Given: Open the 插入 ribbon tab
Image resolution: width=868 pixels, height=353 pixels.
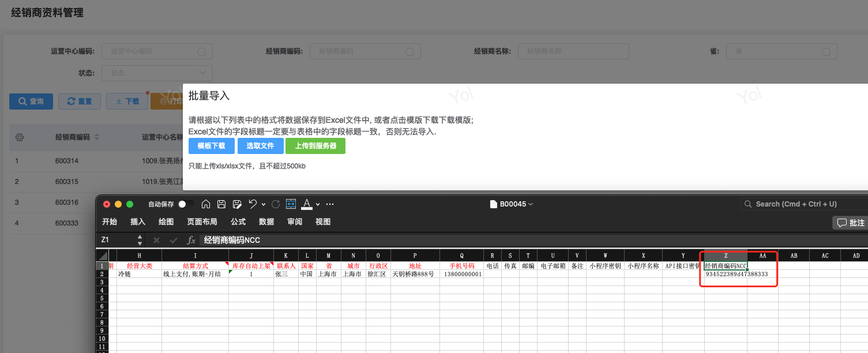Looking at the screenshot, I should pos(138,222).
